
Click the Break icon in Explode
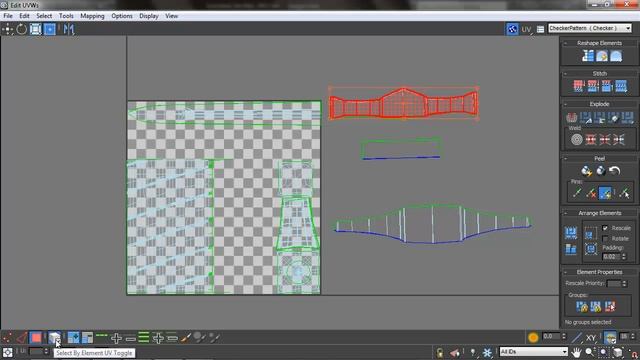(571, 118)
